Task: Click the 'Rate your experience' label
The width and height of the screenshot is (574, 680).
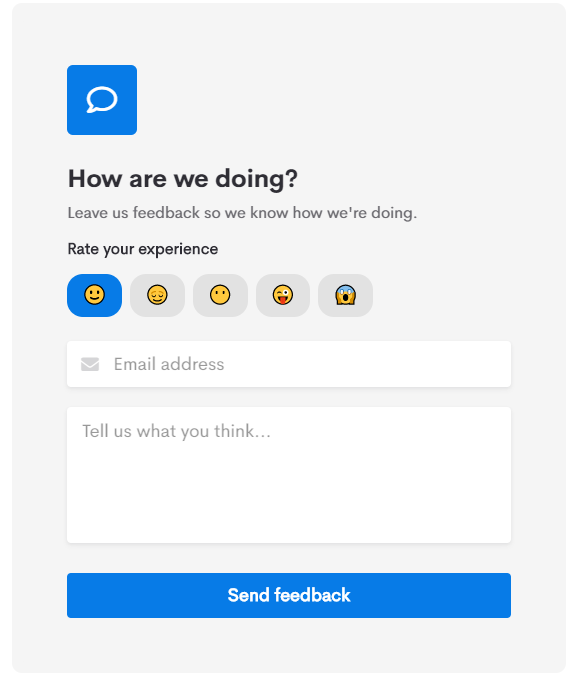Action: point(143,249)
